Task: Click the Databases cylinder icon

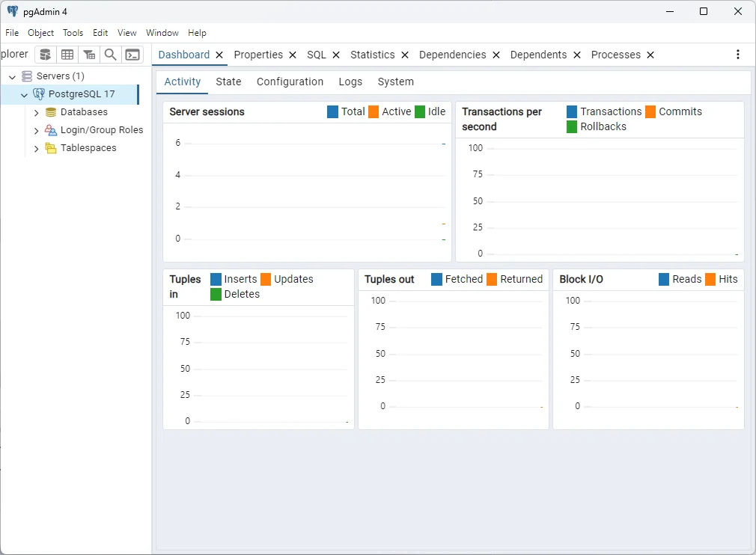Action: (51, 112)
